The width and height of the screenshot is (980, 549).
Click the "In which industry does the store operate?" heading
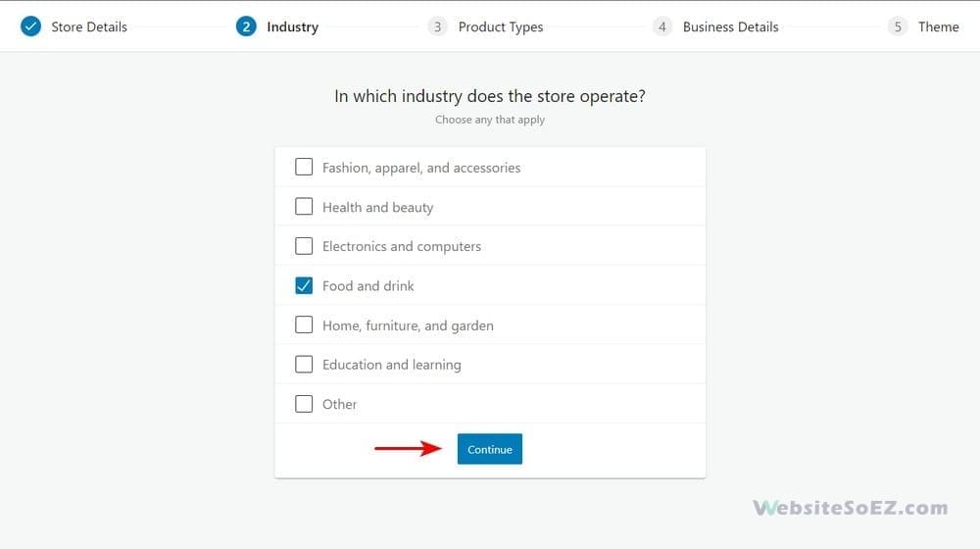click(490, 96)
